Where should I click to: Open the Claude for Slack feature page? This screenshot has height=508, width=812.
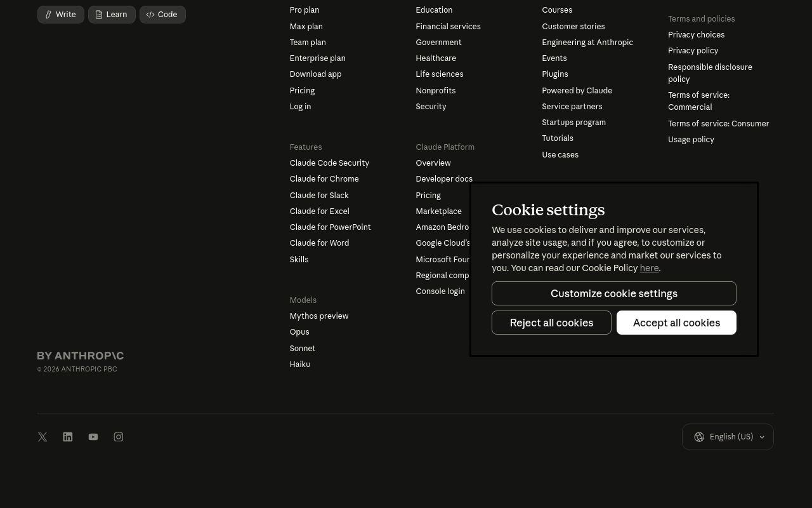click(x=319, y=195)
